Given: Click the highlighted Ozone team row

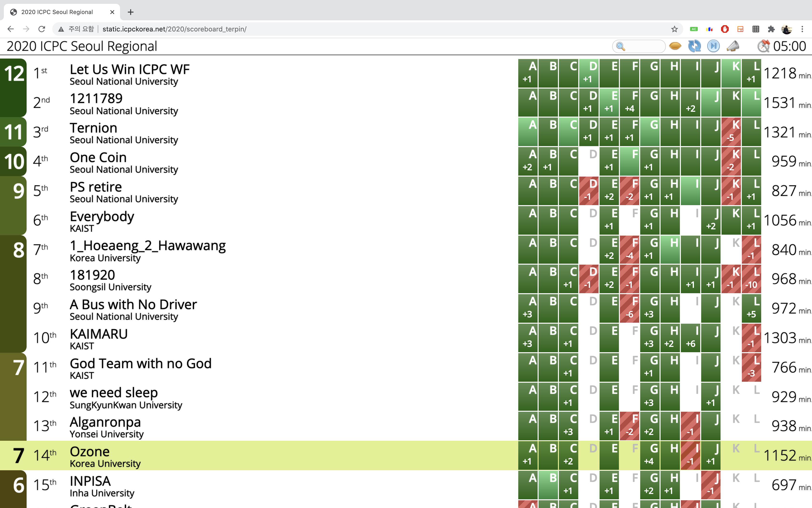Looking at the screenshot, I should click(406, 455).
